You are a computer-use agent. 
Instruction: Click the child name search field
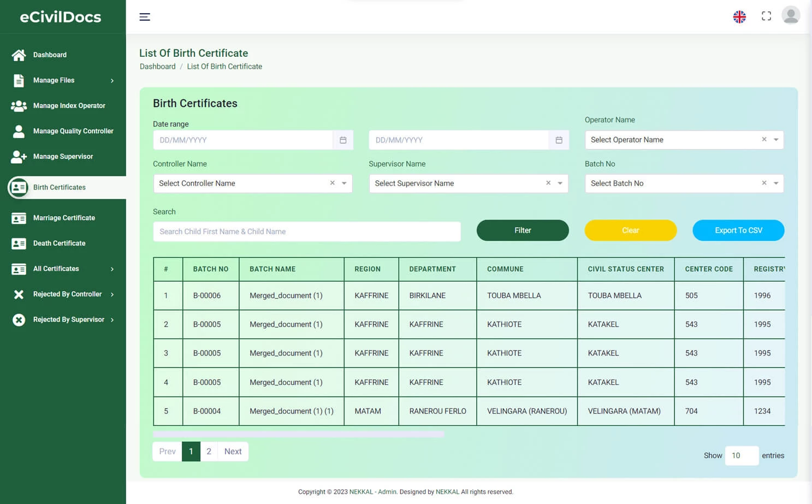(307, 232)
